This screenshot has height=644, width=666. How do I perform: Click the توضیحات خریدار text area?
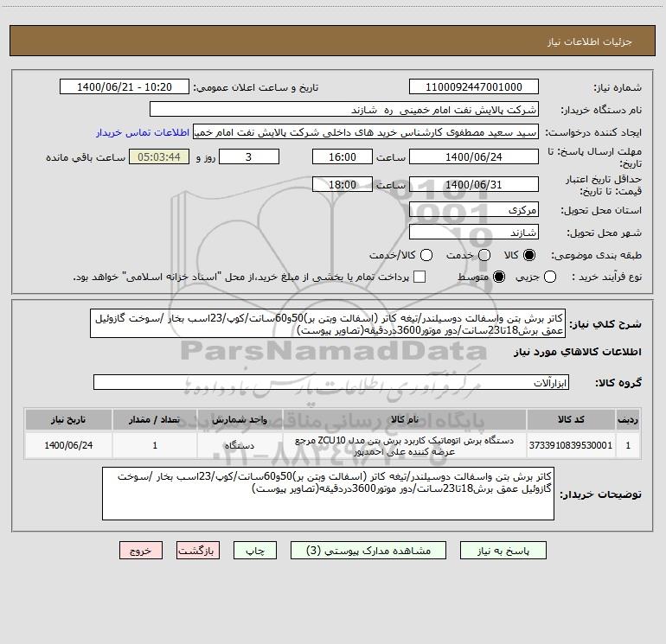[329, 494]
